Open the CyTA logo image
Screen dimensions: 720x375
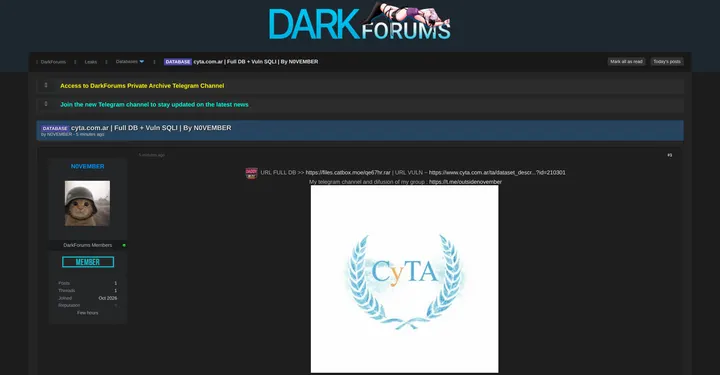coord(405,279)
